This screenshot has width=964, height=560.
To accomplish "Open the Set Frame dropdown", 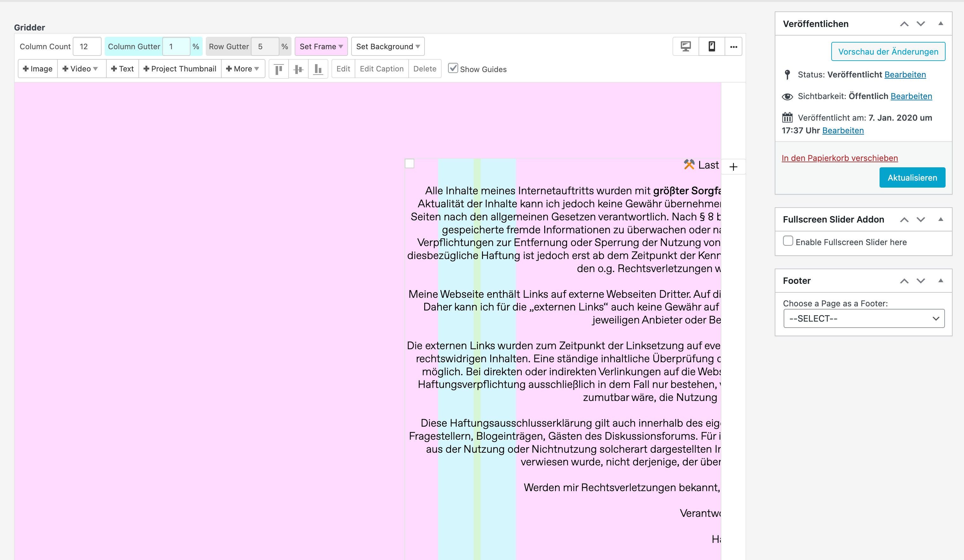I will coord(321,47).
